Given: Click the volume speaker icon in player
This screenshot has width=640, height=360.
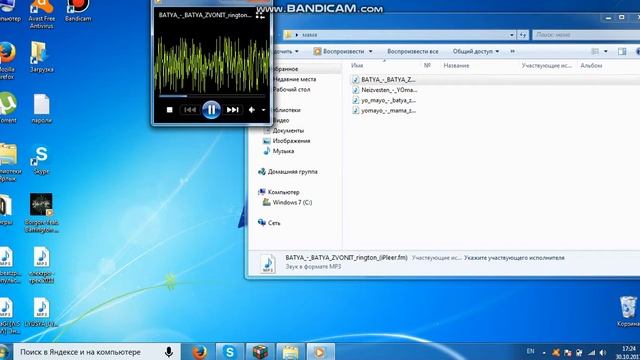Looking at the screenshot, I should (251, 110).
